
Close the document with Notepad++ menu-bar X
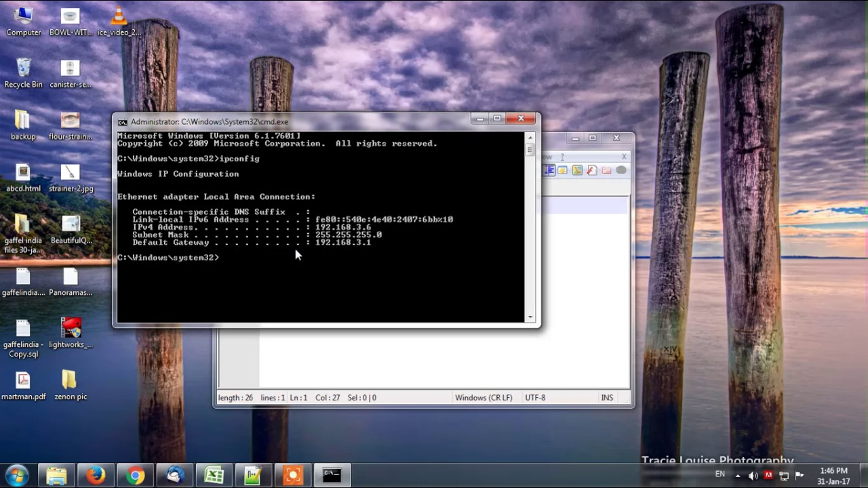click(624, 157)
